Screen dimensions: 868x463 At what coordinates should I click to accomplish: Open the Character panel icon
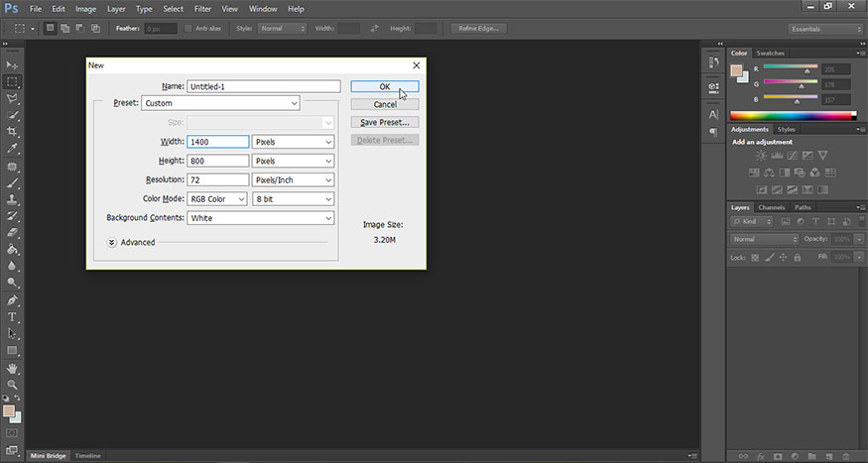[x=713, y=114]
